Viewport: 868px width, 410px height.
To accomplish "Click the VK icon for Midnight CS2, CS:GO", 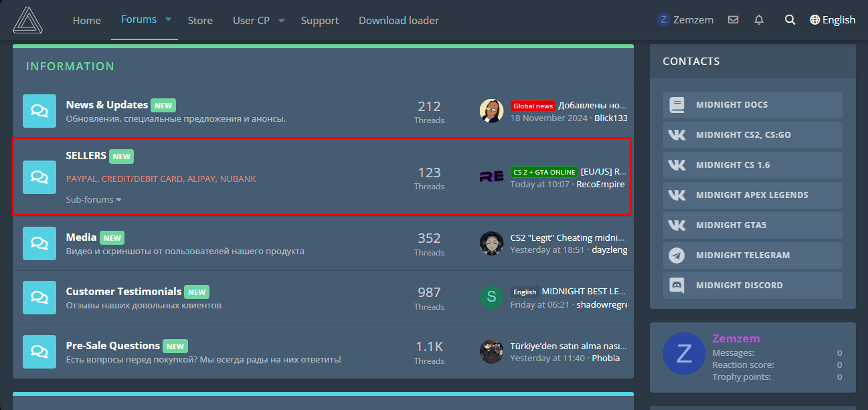I will [x=677, y=135].
